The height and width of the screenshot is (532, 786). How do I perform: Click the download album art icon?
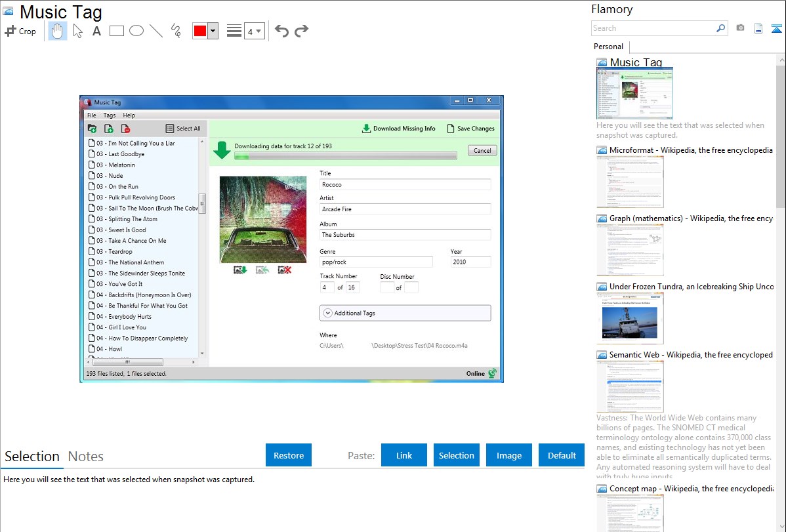coord(240,270)
